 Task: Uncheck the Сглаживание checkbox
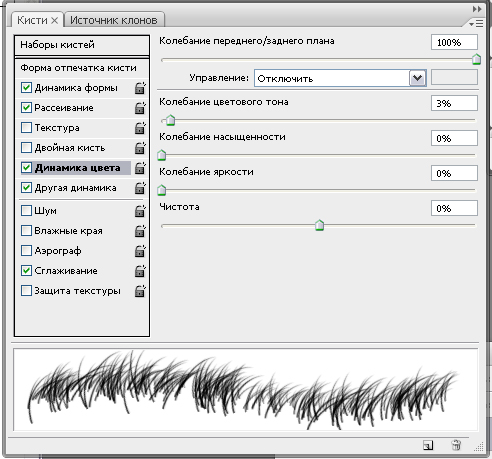coord(26,271)
